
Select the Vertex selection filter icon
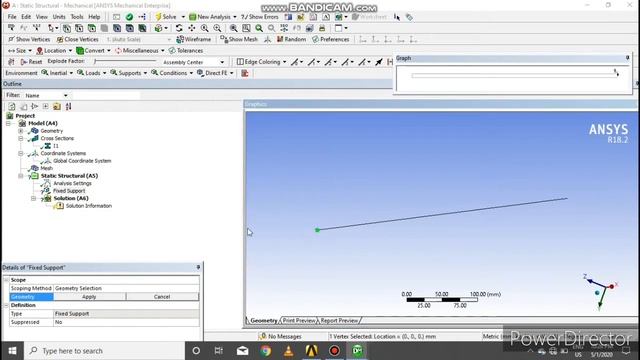[x=67, y=28]
